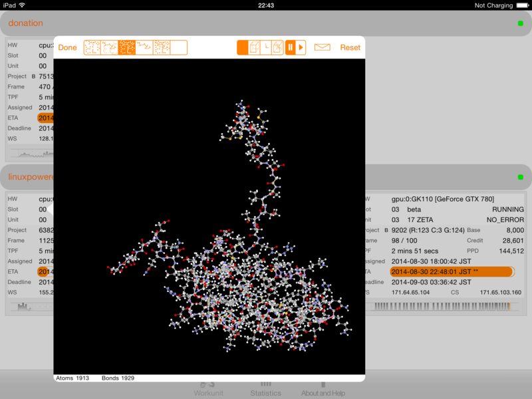Show the axes indicator only

(266, 47)
